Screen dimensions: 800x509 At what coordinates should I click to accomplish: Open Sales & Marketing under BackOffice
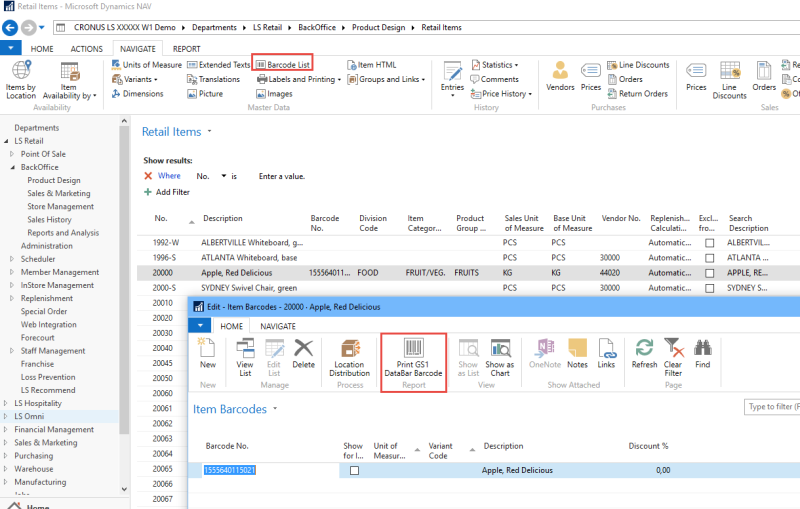tap(59, 193)
